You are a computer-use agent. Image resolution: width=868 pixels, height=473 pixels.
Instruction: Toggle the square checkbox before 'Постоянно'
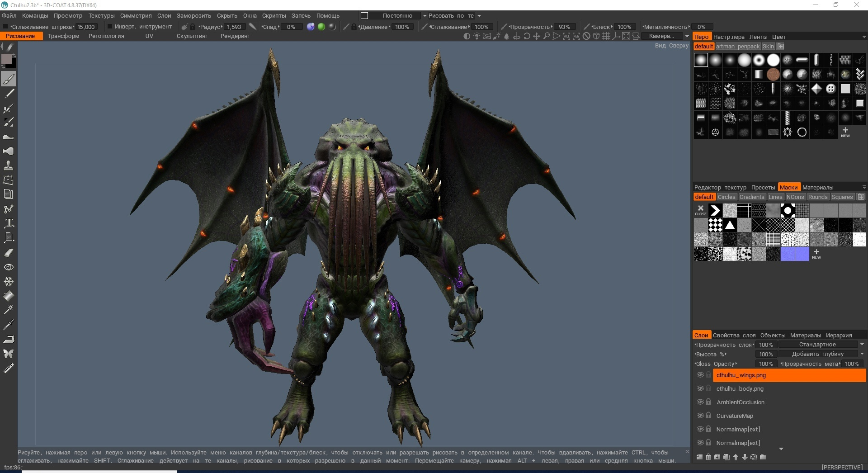(364, 16)
